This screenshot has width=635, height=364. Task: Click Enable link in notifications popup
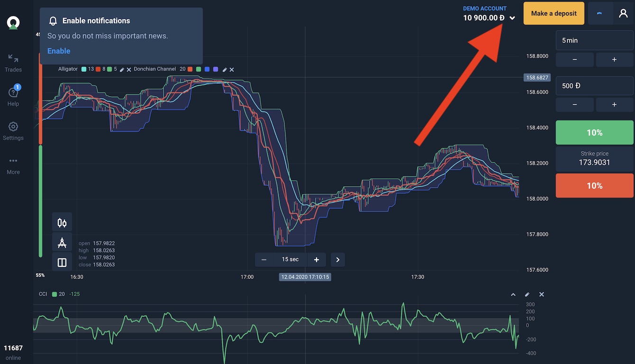click(x=59, y=51)
